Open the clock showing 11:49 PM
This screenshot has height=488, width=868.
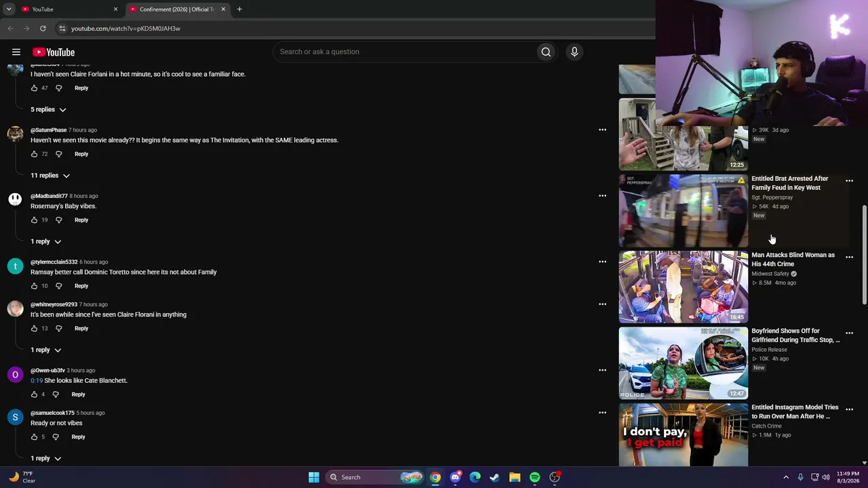pos(848,477)
